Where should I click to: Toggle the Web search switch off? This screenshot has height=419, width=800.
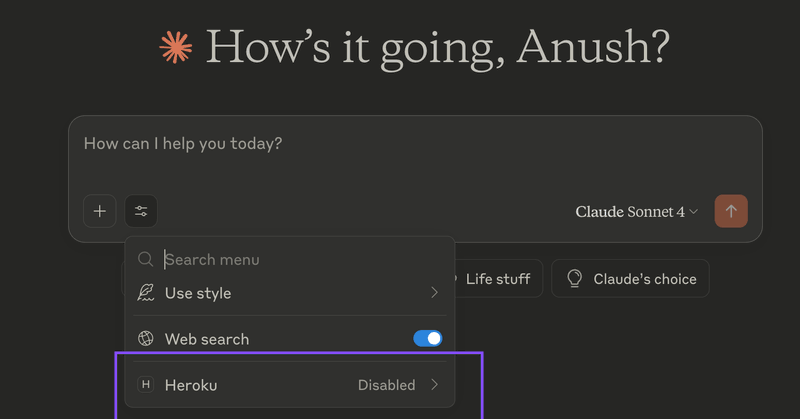[428, 338]
